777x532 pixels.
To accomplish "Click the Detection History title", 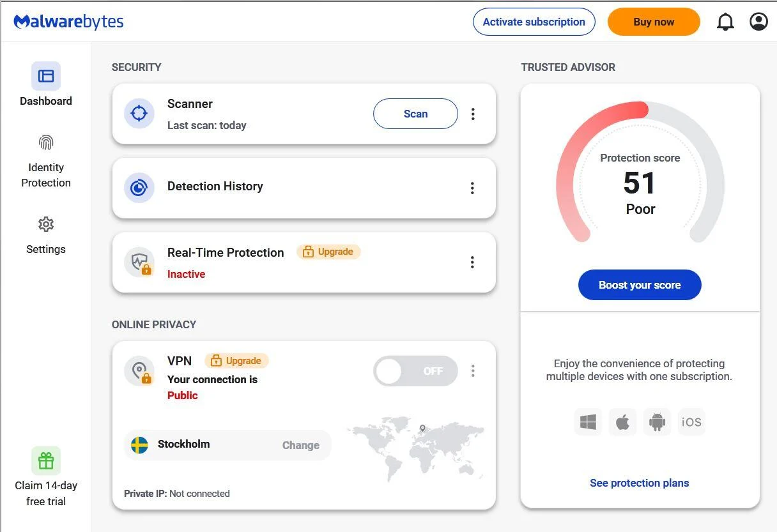I will click(215, 186).
